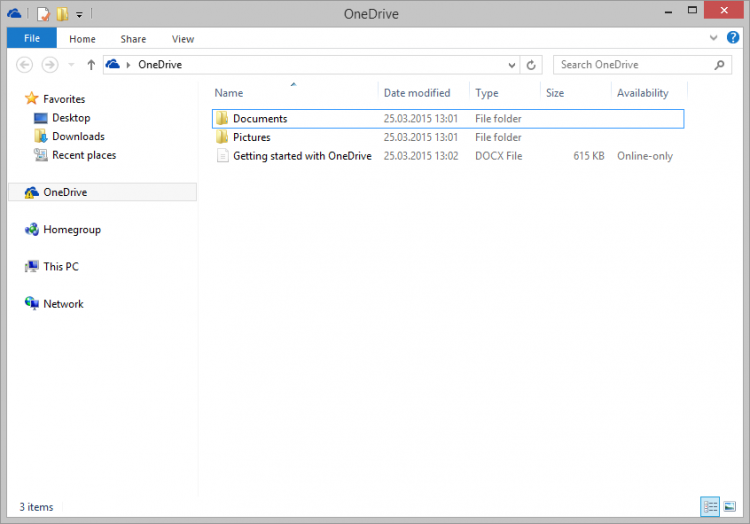
Task: Open the address bar history dropdown
Action: point(511,65)
